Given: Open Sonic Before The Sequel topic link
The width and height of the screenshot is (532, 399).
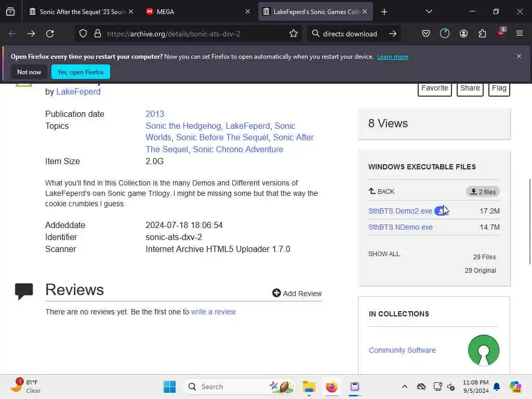Looking at the screenshot, I should point(222,137).
